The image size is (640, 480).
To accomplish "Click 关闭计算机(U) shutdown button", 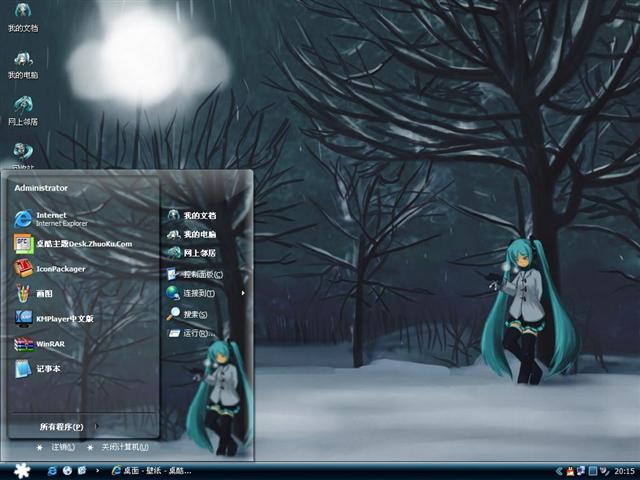I will point(118,447).
